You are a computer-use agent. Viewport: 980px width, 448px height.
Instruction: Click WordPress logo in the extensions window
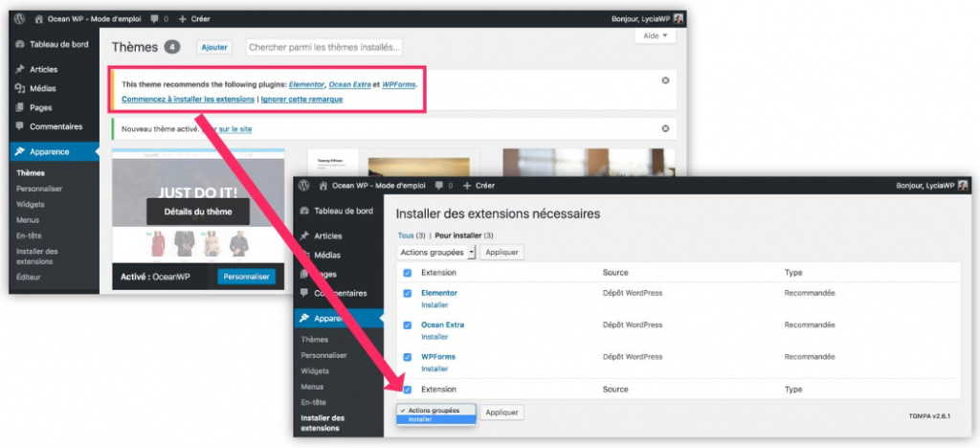tap(303, 186)
